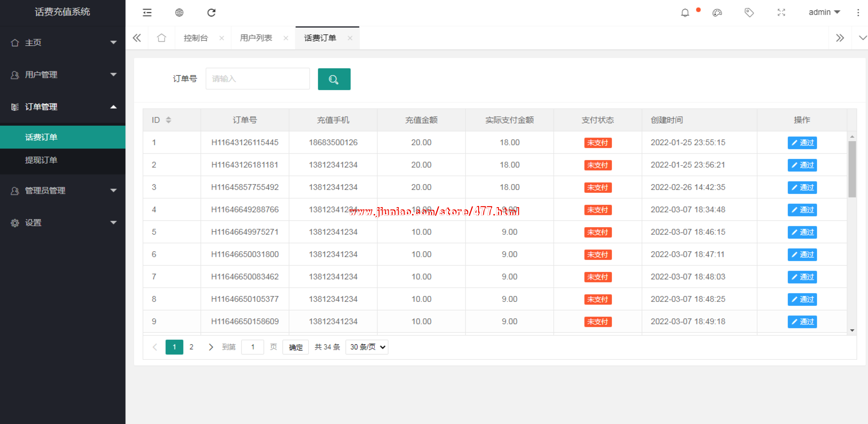Image resolution: width=868 pixels, height=424 pixels.
Task: Toggle fullscreen mode icon
Action: [x=781, y=13]
